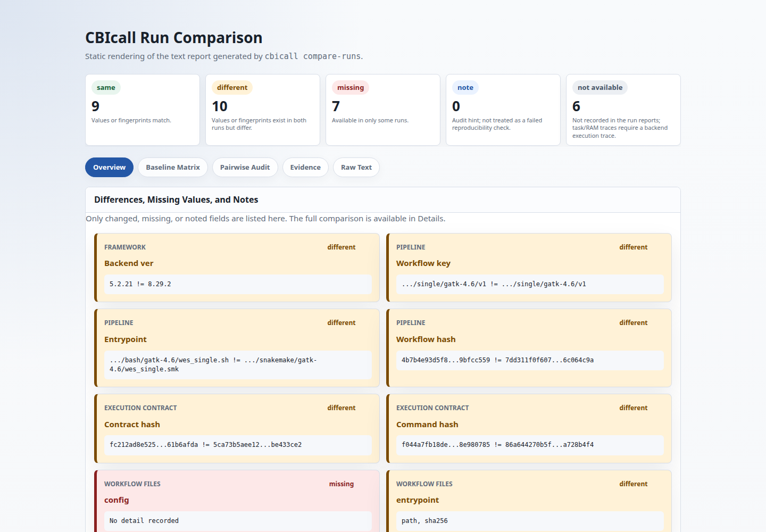
Task: Open the Baseline Matrix tab
Action: coord(173,167)
